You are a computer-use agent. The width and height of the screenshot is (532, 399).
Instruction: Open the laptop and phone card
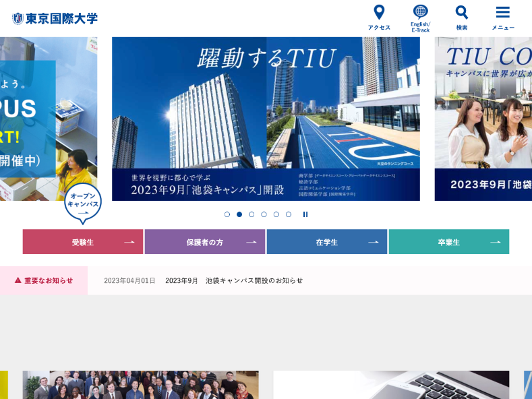point(391,385)
